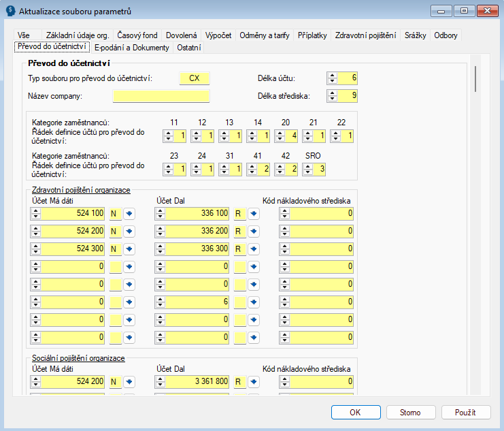This screenshot has width=504, height=431.
Task: Click the application icon in title bar
Action: click(11, 11)
